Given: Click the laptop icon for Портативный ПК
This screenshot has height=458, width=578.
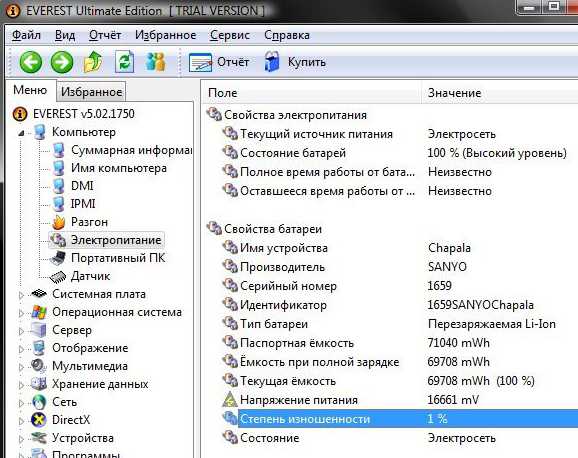Looking at the screenshot, I should [58, 258].
